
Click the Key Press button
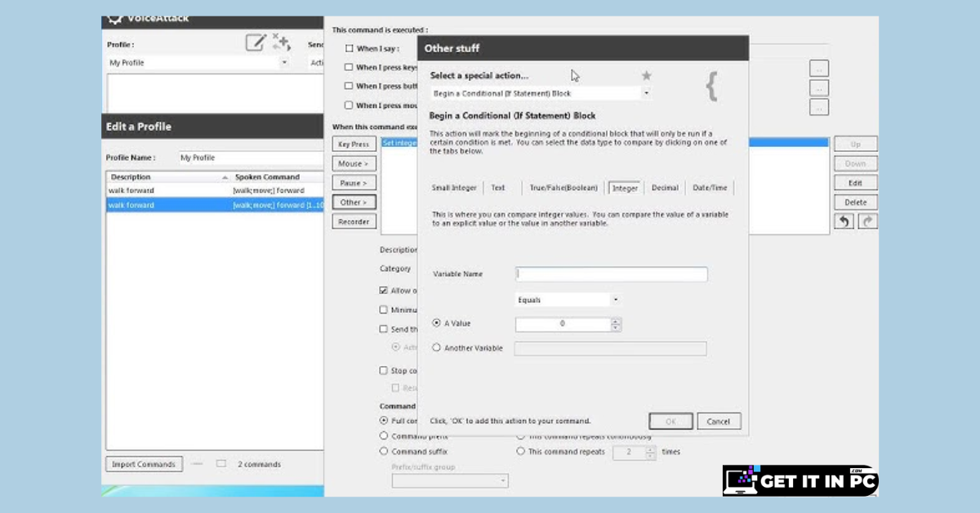tap(354, 144)
